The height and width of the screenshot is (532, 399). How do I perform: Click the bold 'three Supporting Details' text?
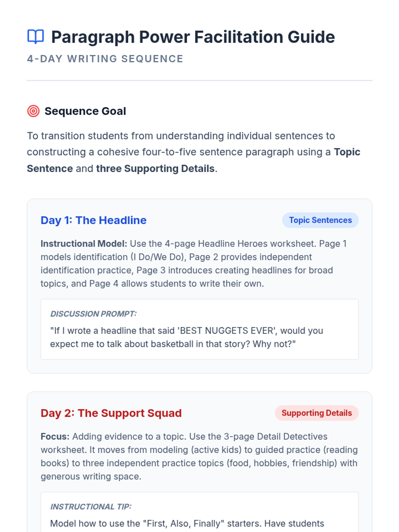pos(155,169)
